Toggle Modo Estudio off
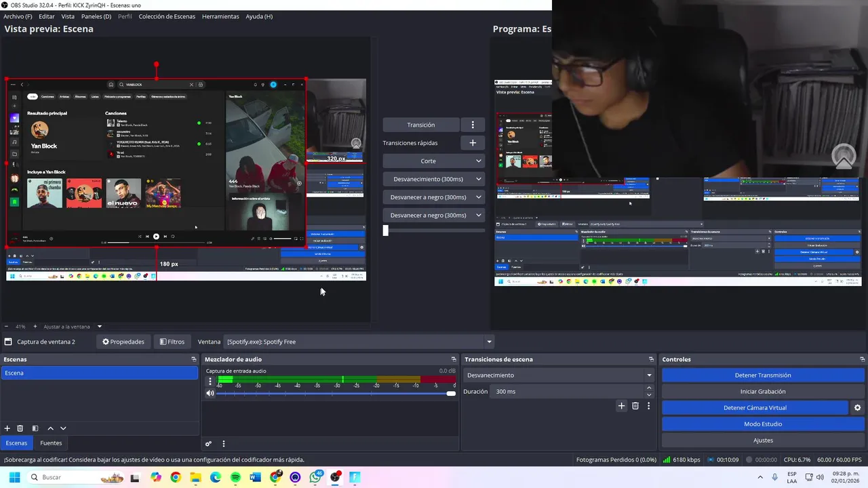Image resolution: width=868 pixels, height=488 pixels. click(x=763, y=424)
